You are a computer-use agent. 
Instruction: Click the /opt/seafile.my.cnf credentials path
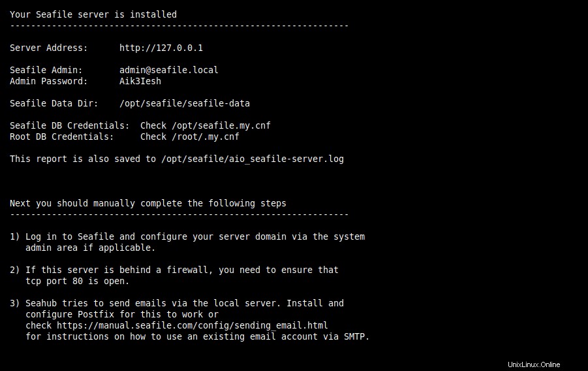click(x=221, y=125)
